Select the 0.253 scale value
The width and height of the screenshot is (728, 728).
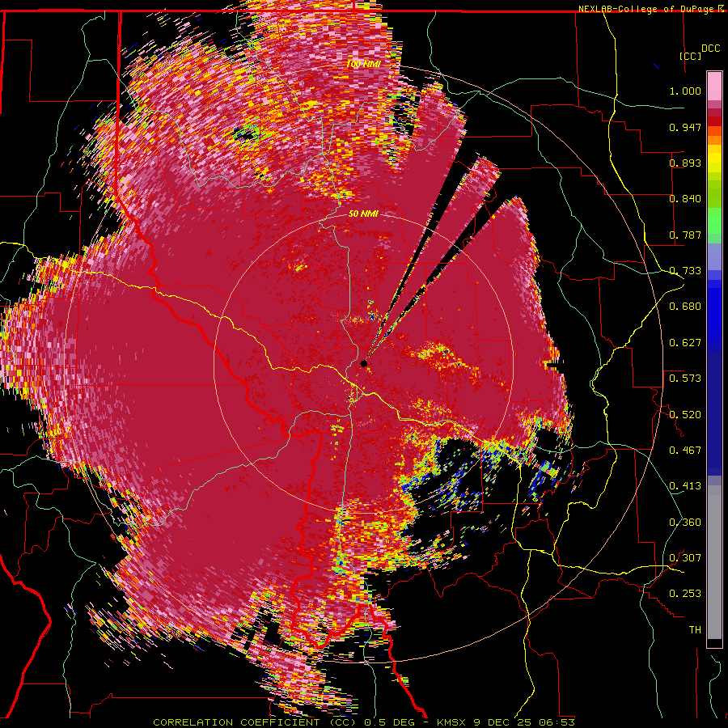pos(685,594)
